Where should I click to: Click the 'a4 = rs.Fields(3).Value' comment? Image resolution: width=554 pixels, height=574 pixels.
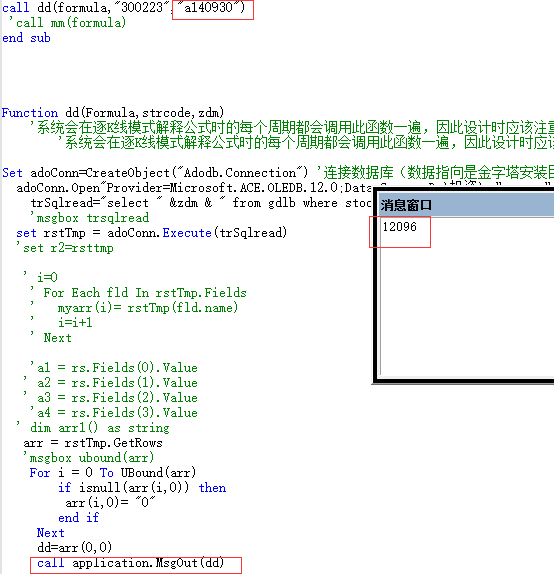[x=114, y=413]
